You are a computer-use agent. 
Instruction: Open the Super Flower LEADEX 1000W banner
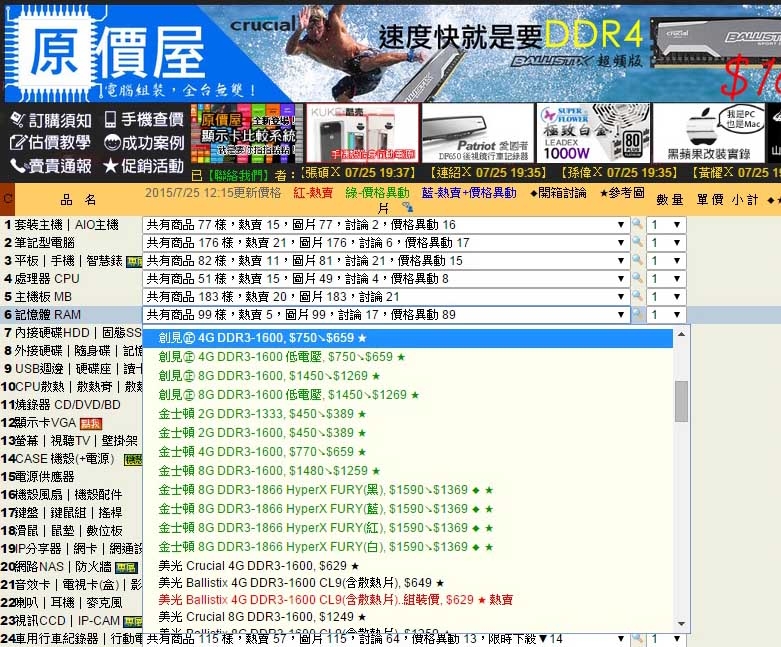pyautogui.click(x=593, y=133)
